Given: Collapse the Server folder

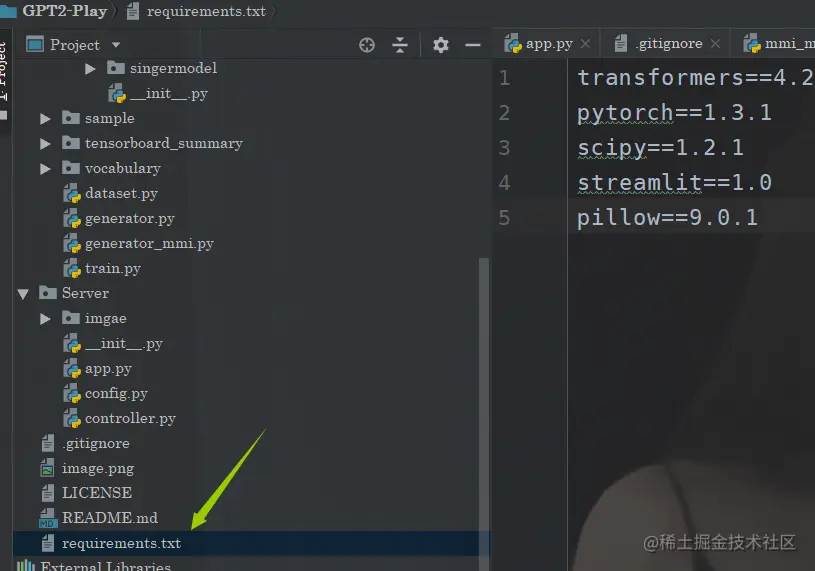Looking at the screenshot, I should [23, 294].
